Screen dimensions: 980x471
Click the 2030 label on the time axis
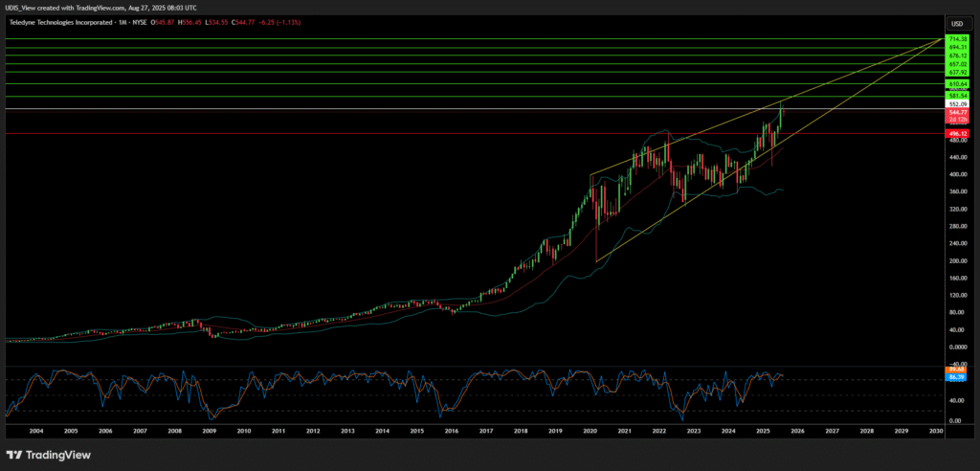(935, 432)
